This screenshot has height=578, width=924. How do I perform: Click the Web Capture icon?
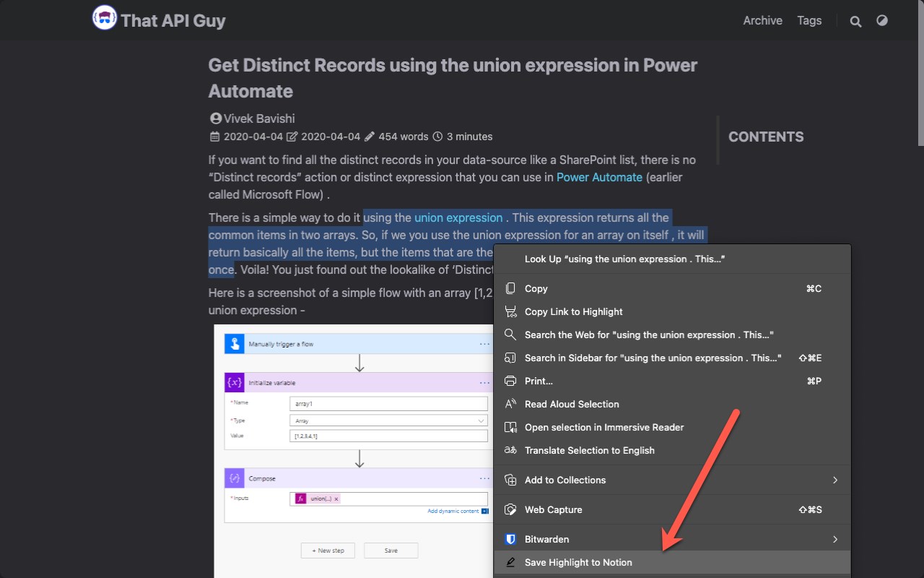(x=510, y=509)
